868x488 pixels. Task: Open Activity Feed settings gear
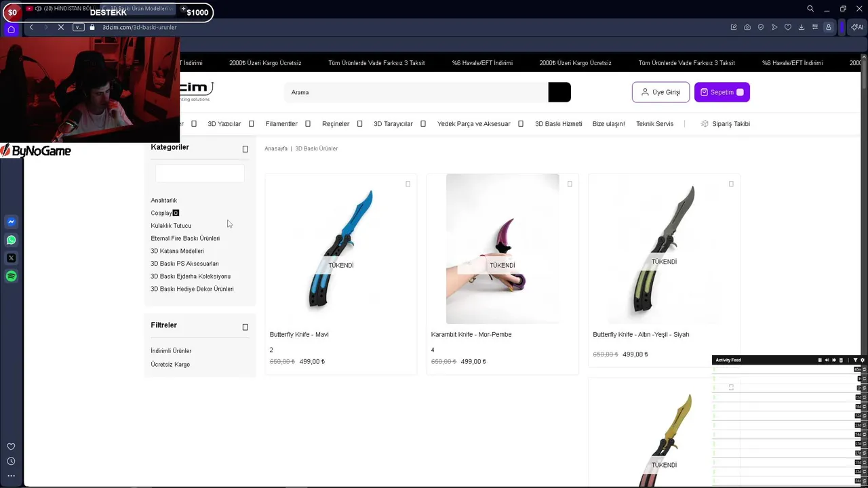(x=863, y=360)
